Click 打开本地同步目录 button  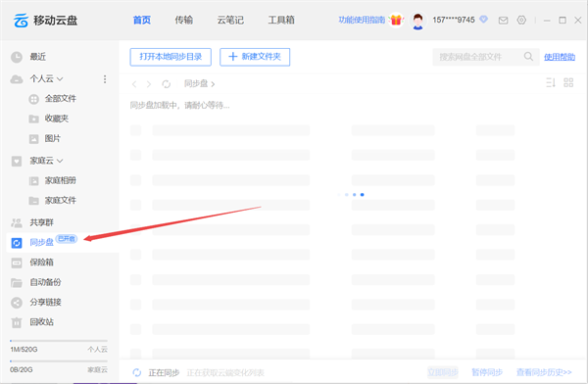(171, 57)
